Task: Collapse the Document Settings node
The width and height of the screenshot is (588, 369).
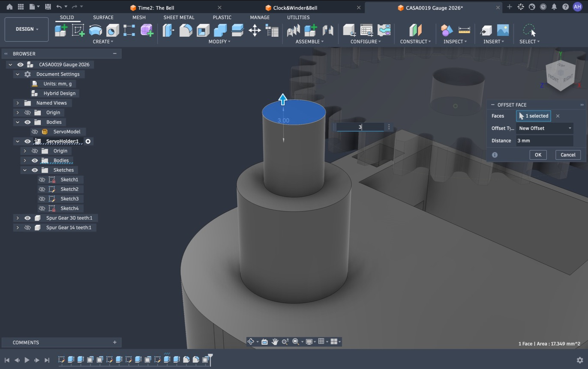Action: point(18,74)
